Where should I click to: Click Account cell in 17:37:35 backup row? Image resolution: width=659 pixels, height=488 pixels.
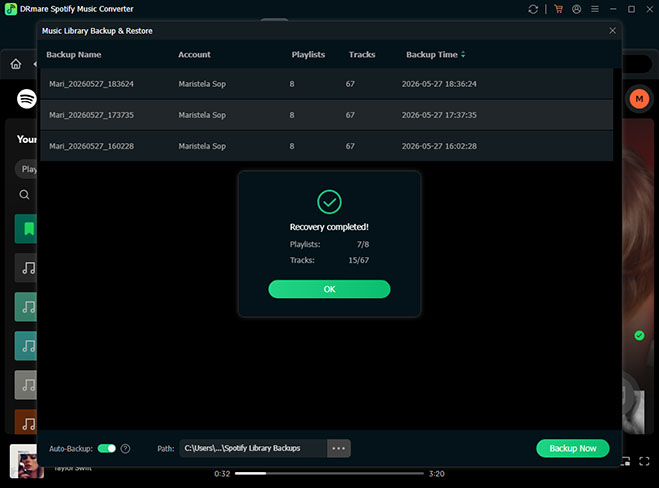point(202,115)
